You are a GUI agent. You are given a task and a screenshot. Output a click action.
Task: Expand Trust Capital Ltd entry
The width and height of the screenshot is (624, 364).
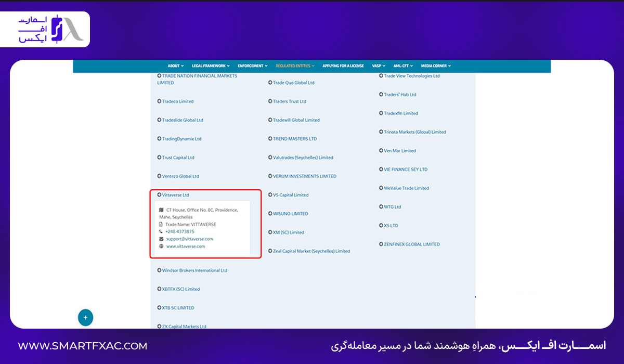[x=176, y=158]
